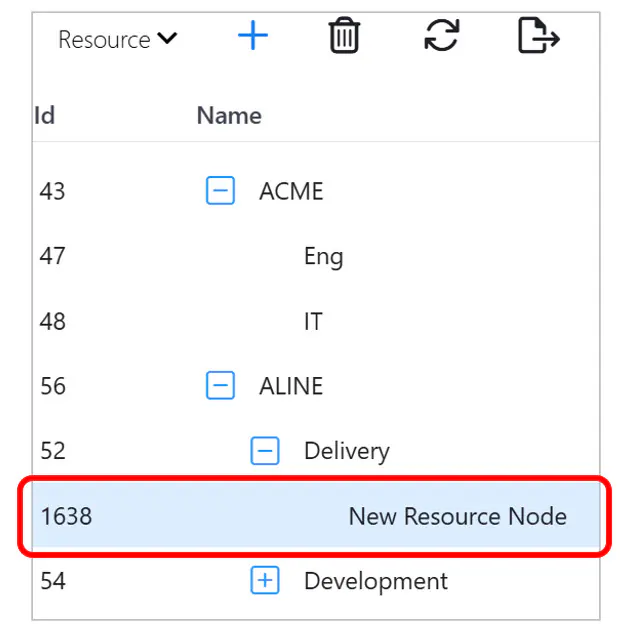Click the Id cell 43
The image size is (620, 636).
[52, 191]
